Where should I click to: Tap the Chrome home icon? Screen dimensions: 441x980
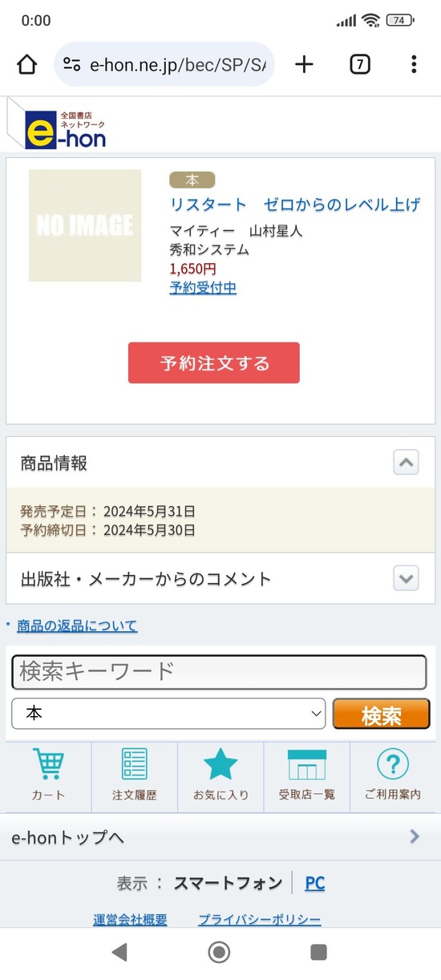(27, 65)
